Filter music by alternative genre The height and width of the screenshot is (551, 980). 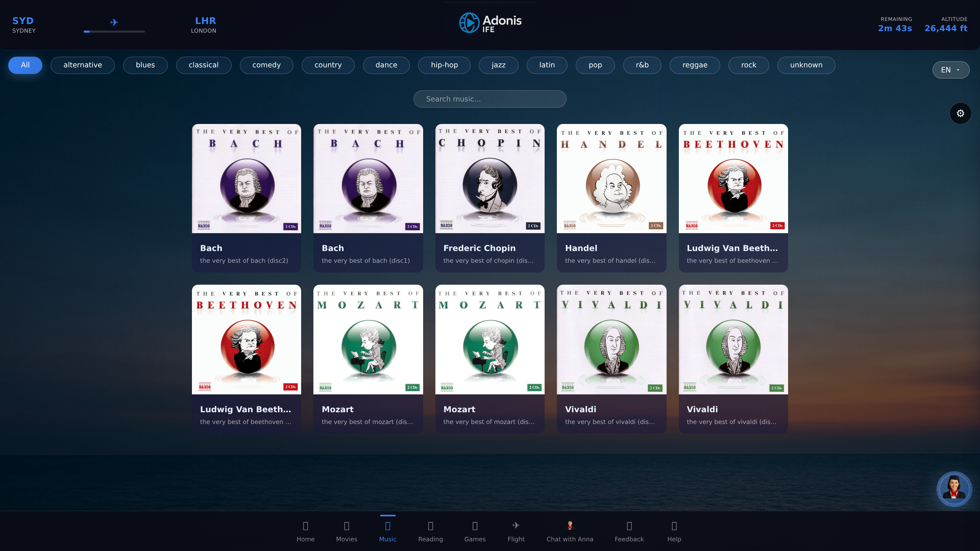coord(82,65)
